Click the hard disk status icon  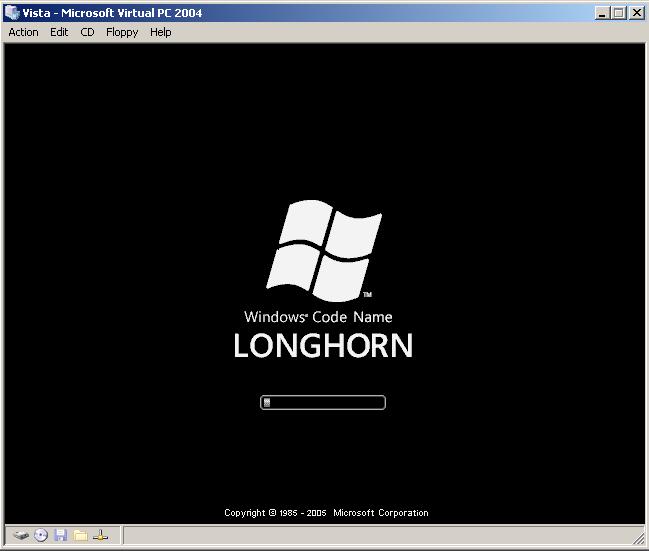21,535
